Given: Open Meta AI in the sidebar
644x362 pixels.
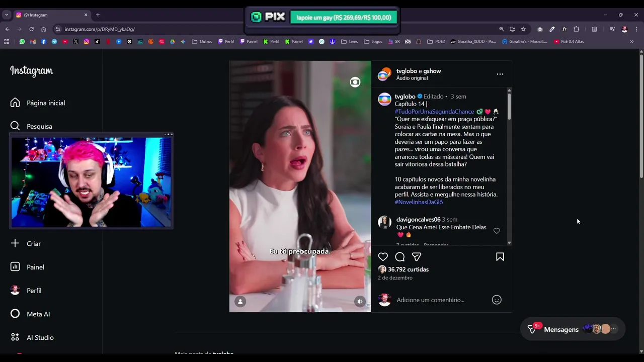Looking at the screenshot, I should click(30, 314).
